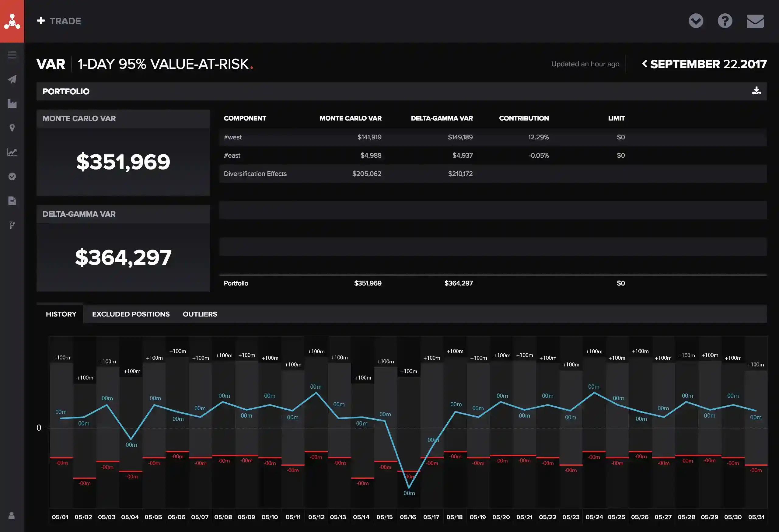Image resolution: width=779 pixels, height=532 pixels.
Task: Click the Portfolio section header
Action: (402, 91)
